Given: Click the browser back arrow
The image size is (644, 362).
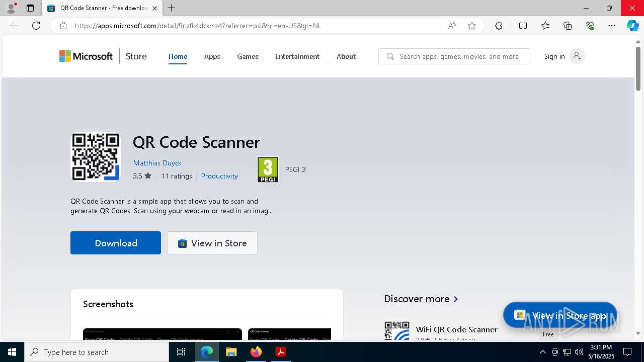Looking at the screenshot, I should [14, 26].
